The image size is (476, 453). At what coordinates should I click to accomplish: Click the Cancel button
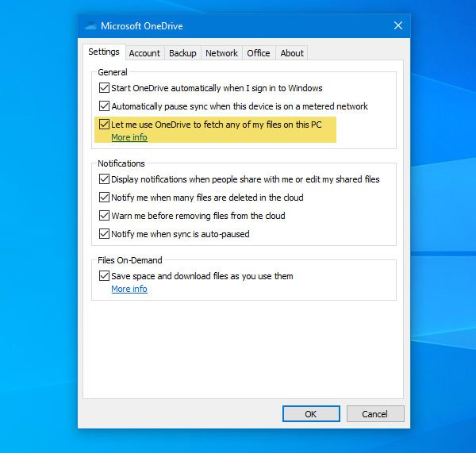click(x=375, y=414)
